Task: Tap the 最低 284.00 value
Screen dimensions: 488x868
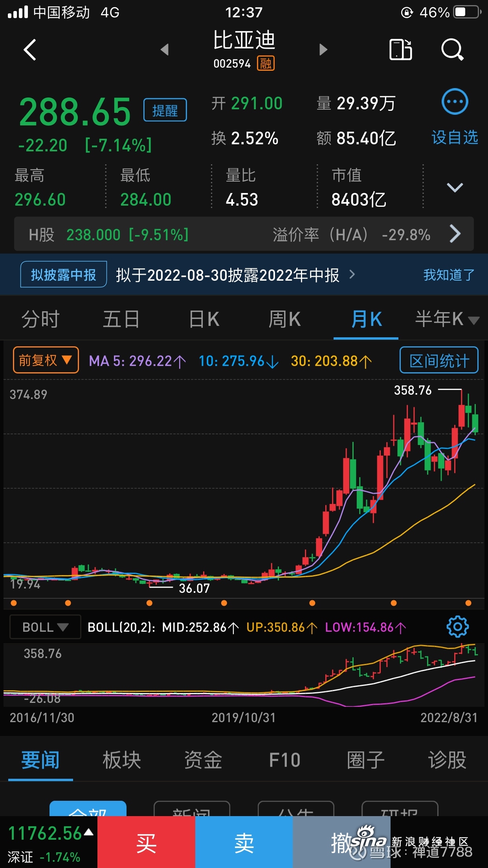Action: click(146, 187)
